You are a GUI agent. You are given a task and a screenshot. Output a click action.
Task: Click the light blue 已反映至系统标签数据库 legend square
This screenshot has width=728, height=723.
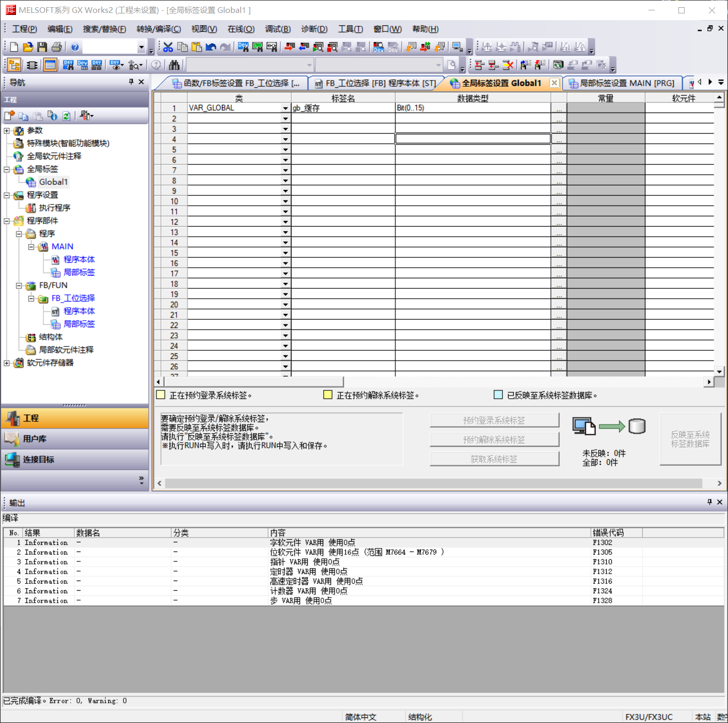(498, 395)
